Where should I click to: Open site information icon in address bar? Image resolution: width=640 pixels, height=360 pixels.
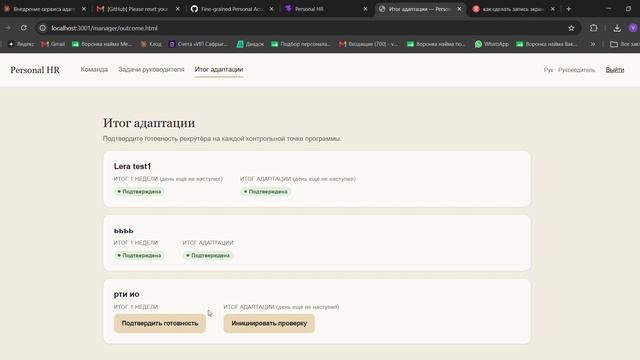click(43, 28)
